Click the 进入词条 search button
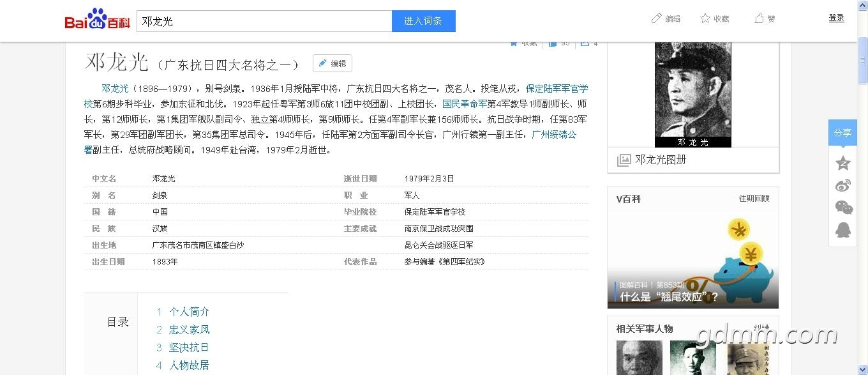The height and width of the screenshot is (375, 868). click(x=423, y=21)
